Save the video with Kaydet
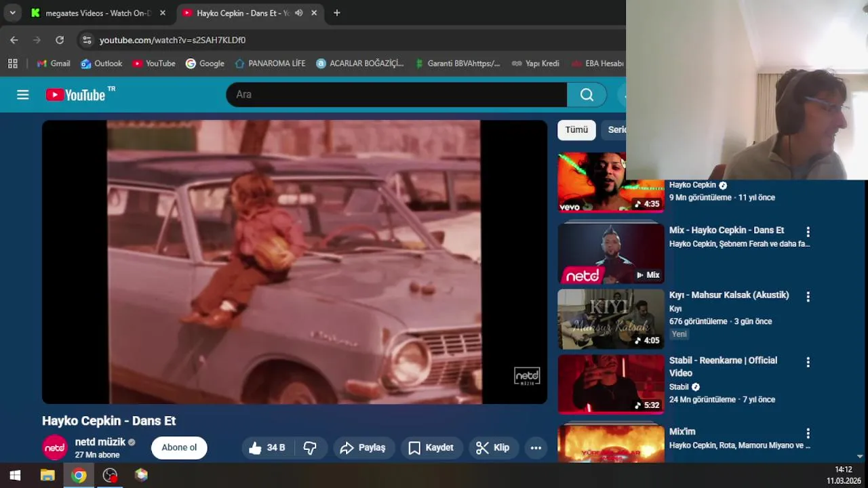868x488 pixels. 431,447
